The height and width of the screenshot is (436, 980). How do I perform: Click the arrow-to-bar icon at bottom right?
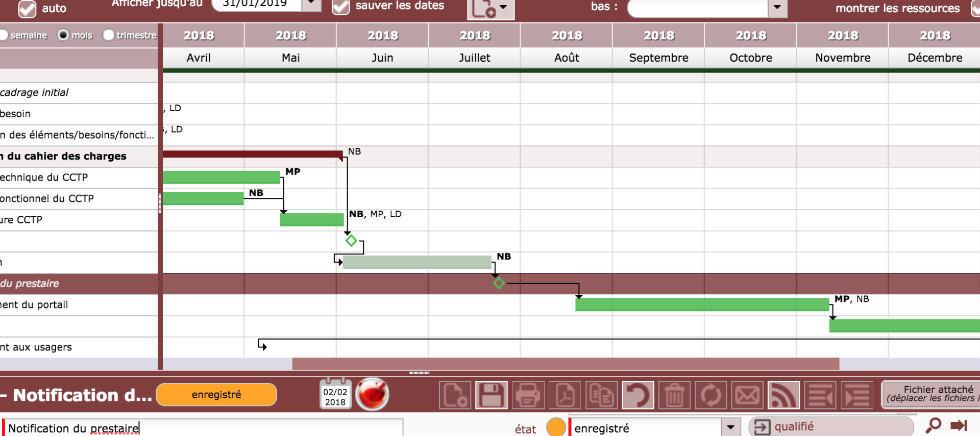(x=959, y=426)
